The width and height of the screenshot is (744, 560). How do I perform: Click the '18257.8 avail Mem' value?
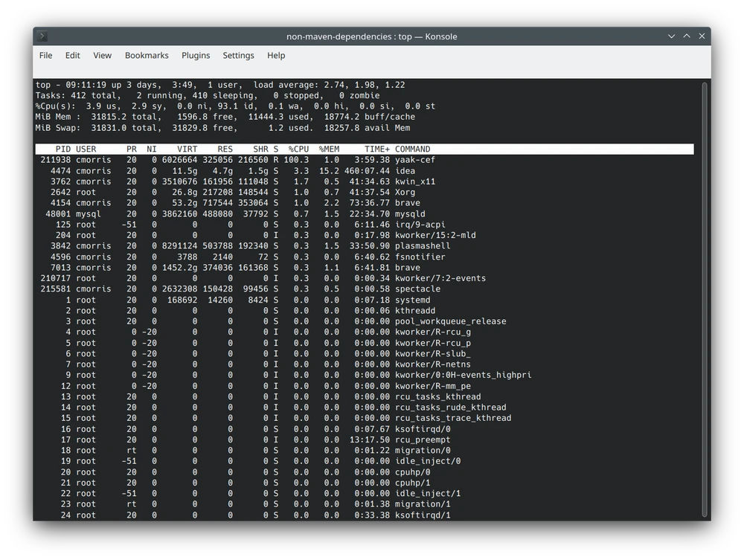pos(367,128)
